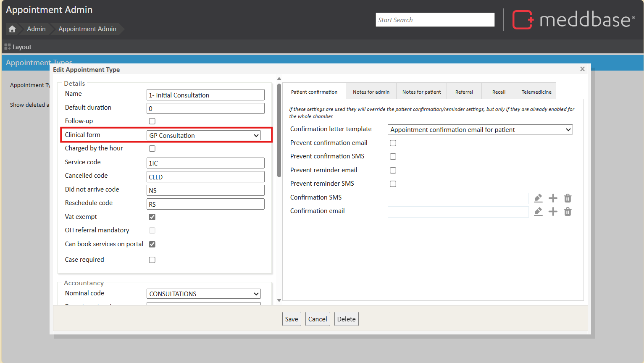
Task: Open the Telemedicine tab
Action: coord(536,92)
